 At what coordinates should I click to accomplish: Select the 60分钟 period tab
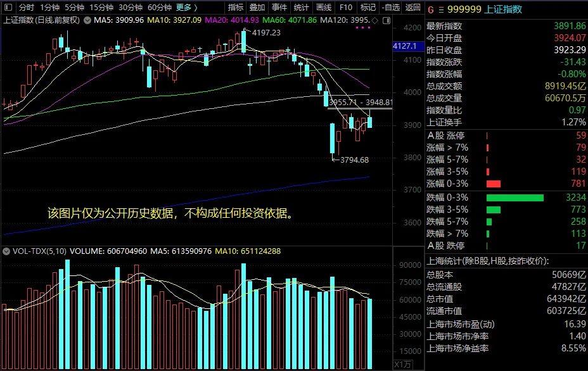click(160, 7)
